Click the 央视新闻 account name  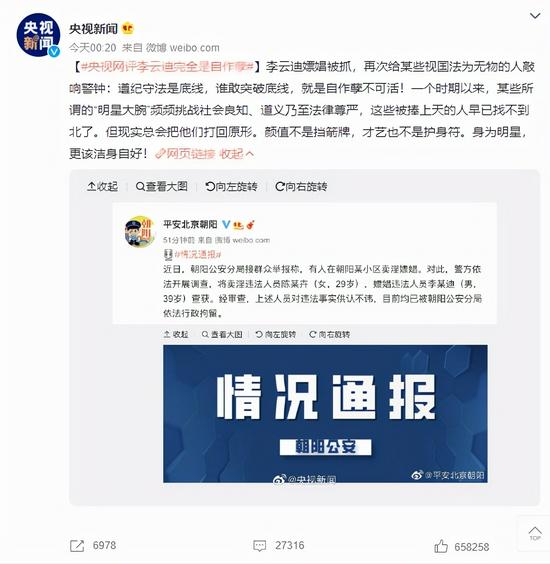point(94,29)
